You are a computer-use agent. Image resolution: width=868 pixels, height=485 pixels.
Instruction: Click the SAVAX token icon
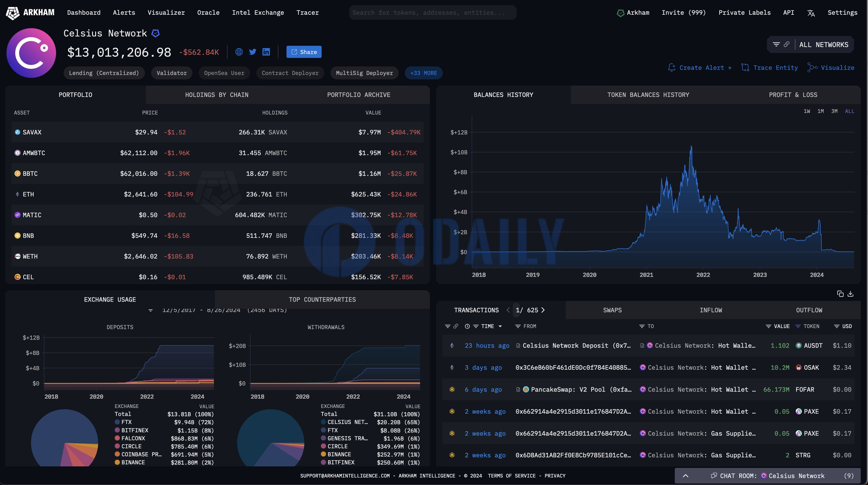point(18,132)
